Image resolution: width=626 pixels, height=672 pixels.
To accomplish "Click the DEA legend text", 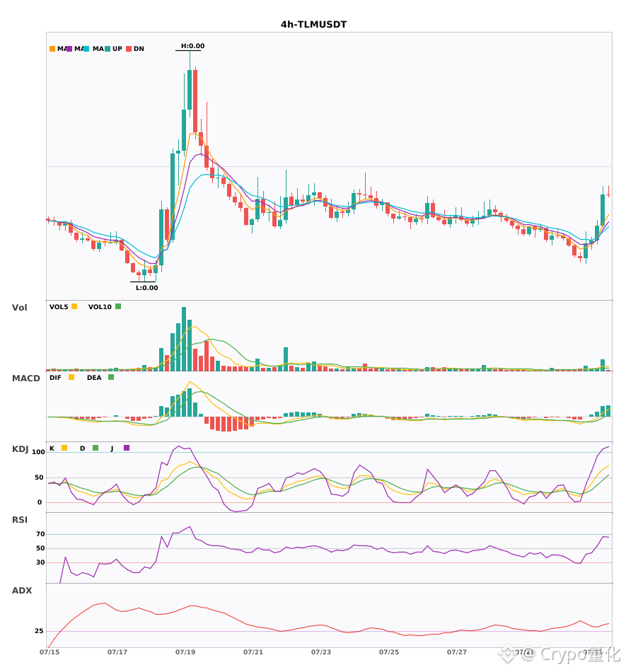I will pos(94,378).
